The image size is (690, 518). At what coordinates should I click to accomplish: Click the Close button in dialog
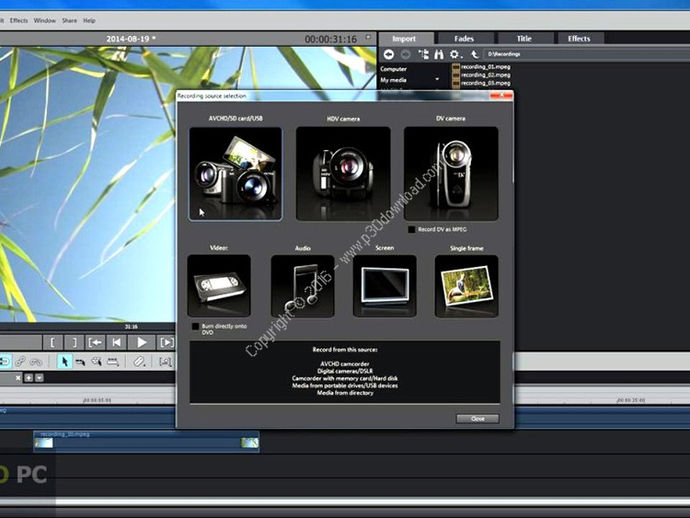click(x=477, y=419)
